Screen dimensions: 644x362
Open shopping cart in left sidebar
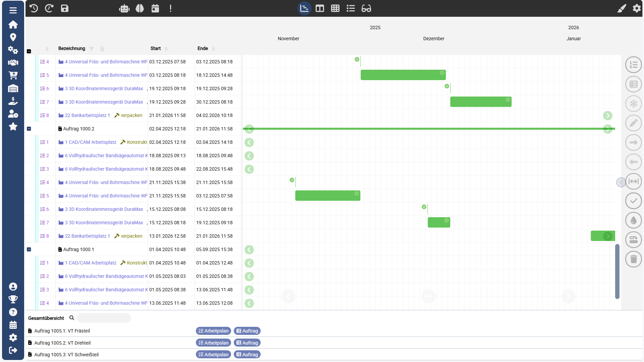[13, 75]
